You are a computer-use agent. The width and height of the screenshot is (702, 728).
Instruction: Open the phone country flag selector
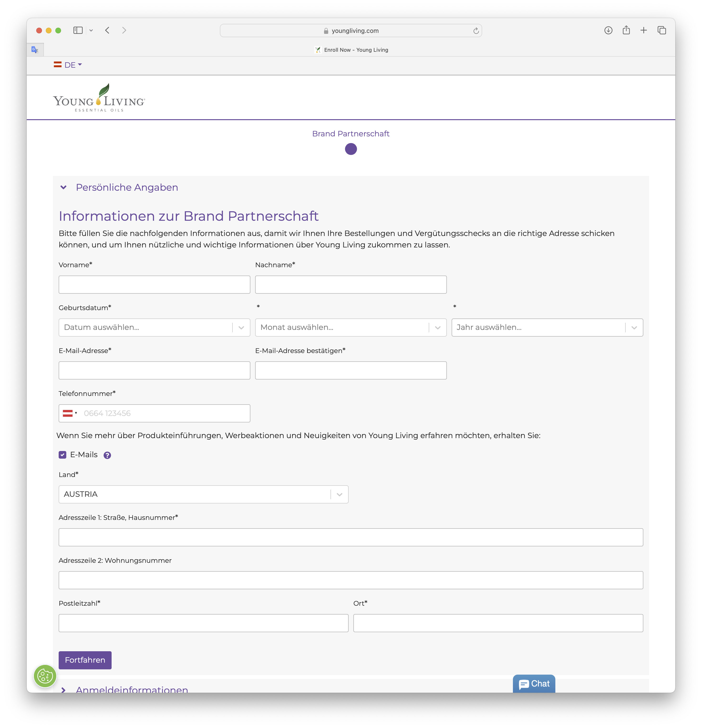pos(69,413)
